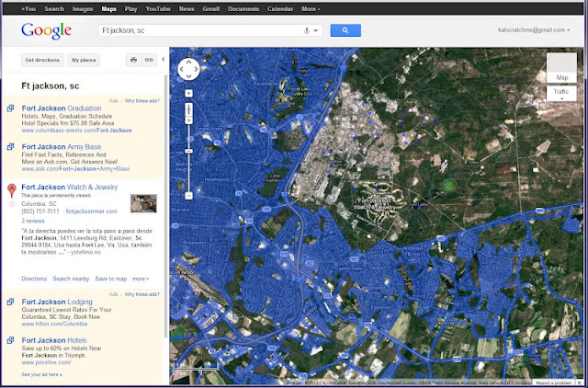
Task: Click the Street View pegman control
Action: coord(188,110)
